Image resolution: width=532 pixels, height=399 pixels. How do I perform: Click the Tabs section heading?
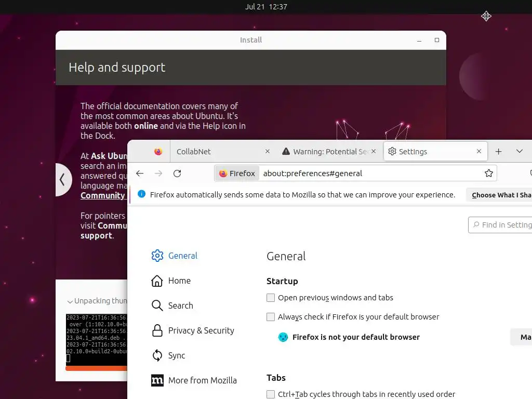[x=276, y=378]
